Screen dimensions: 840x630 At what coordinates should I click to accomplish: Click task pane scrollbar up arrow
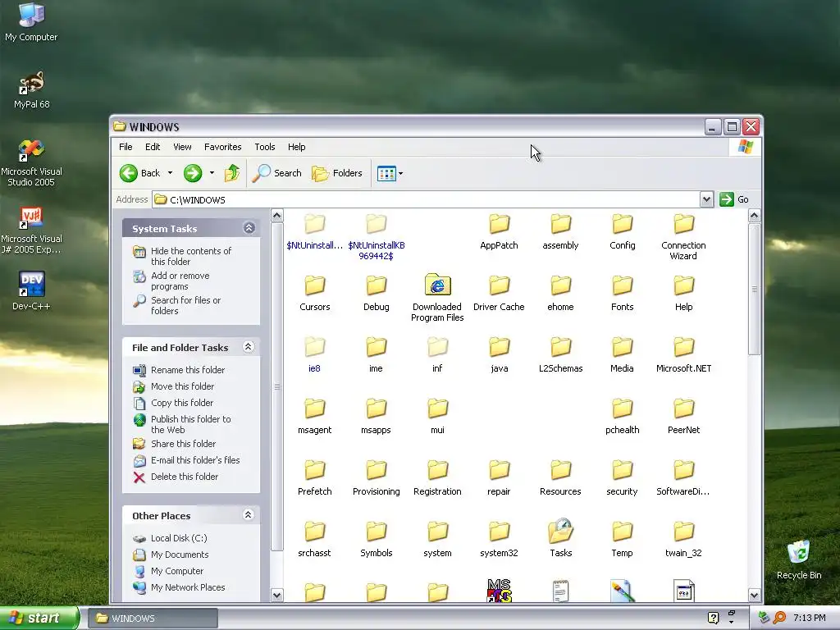(x=276, y=216)
